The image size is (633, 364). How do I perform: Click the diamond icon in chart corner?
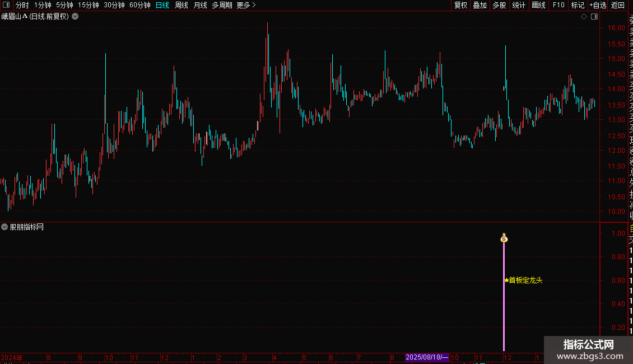click(x=584, y=17)
